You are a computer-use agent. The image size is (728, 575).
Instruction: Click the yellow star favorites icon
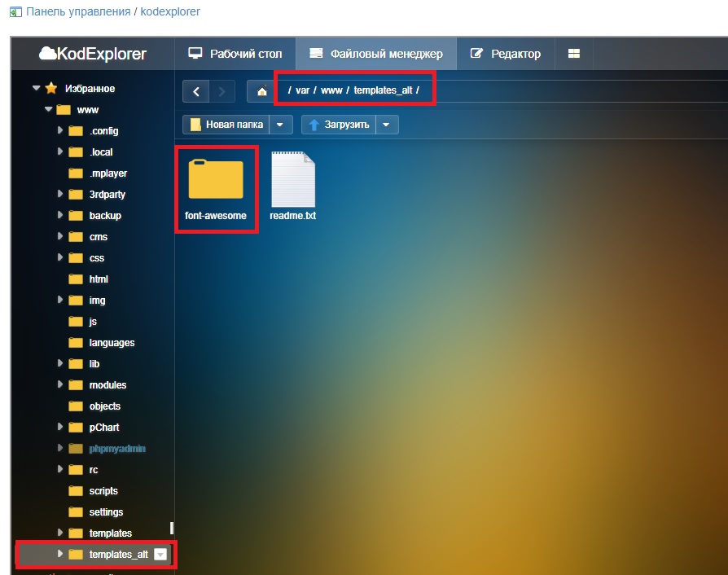tap(51, 88)
